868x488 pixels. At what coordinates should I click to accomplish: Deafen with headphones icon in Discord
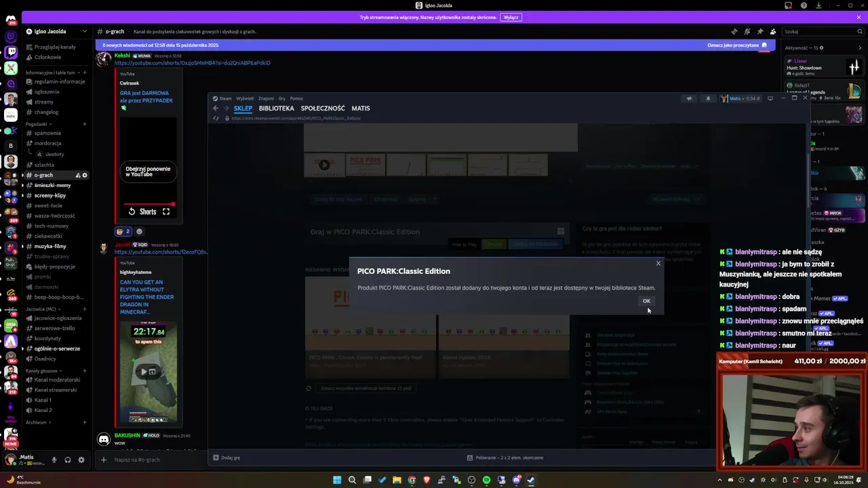[x=68, y=460]
